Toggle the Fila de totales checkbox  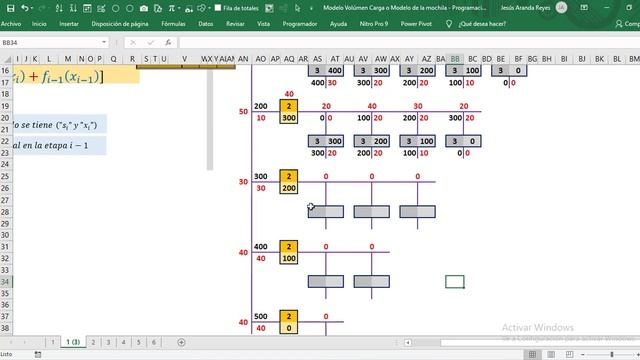click(x=218, y=8)
